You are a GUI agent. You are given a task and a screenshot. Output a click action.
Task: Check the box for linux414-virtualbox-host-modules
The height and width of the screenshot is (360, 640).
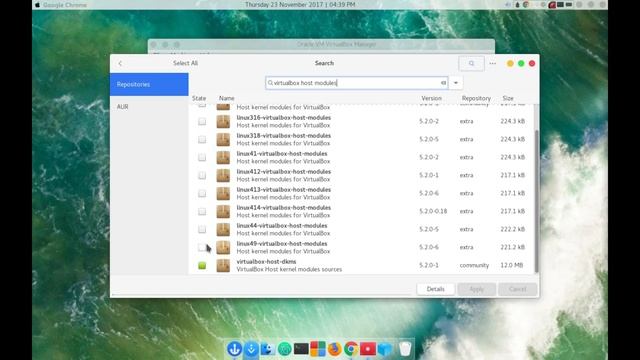click(202, 211)
